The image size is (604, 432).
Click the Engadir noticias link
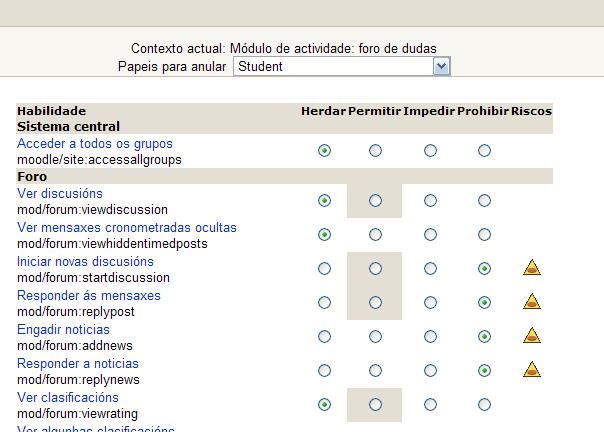tap(64, 330)
